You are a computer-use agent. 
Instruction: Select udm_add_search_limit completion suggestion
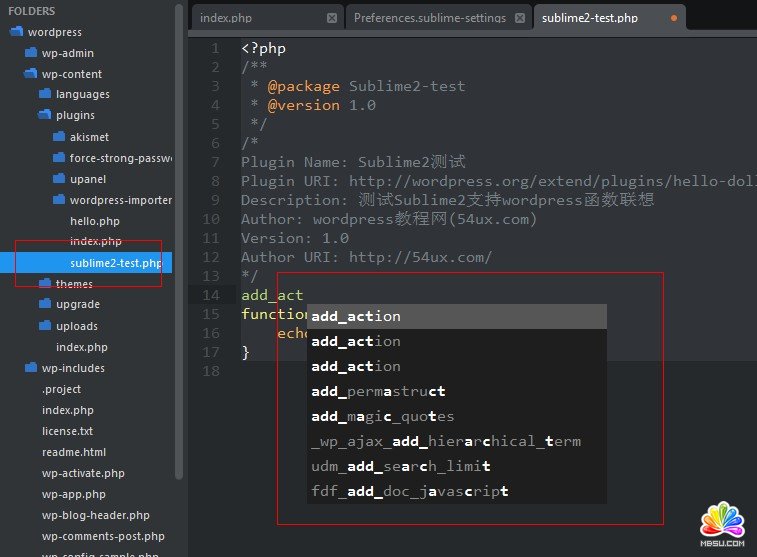400,466
